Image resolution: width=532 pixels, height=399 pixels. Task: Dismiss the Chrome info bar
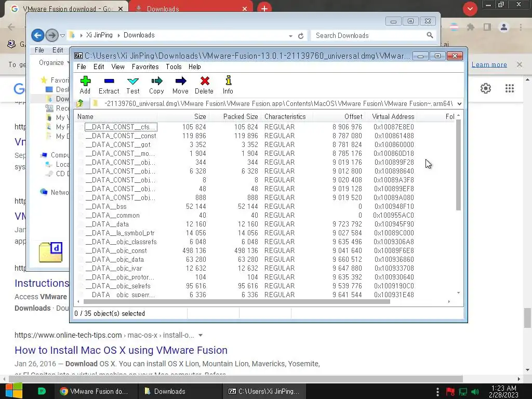520,64
